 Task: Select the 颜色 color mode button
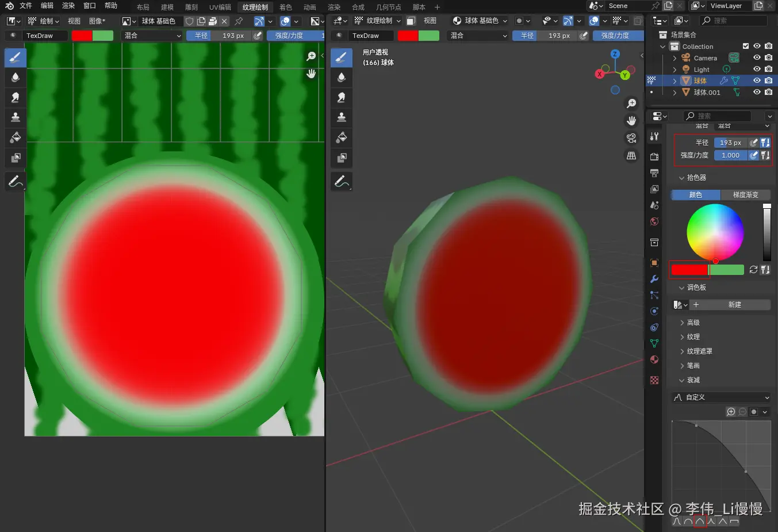(x=696, y=195)
